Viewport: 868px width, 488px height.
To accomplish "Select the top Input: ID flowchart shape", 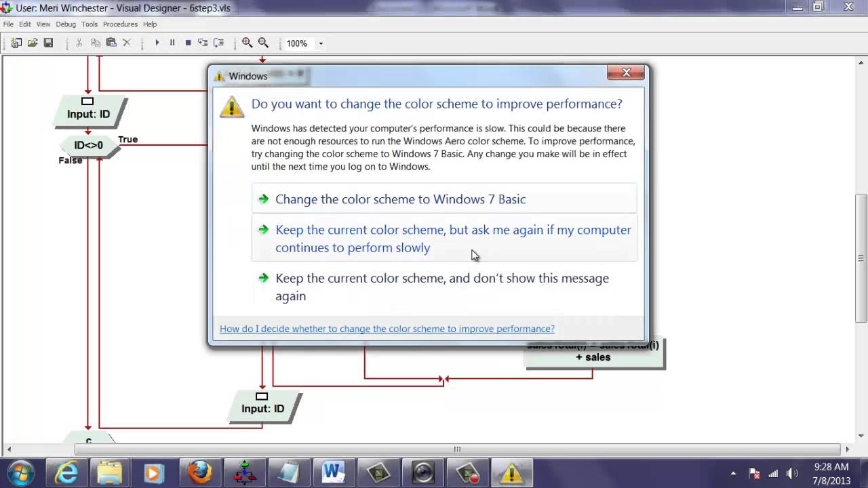I will click(89, 113).
